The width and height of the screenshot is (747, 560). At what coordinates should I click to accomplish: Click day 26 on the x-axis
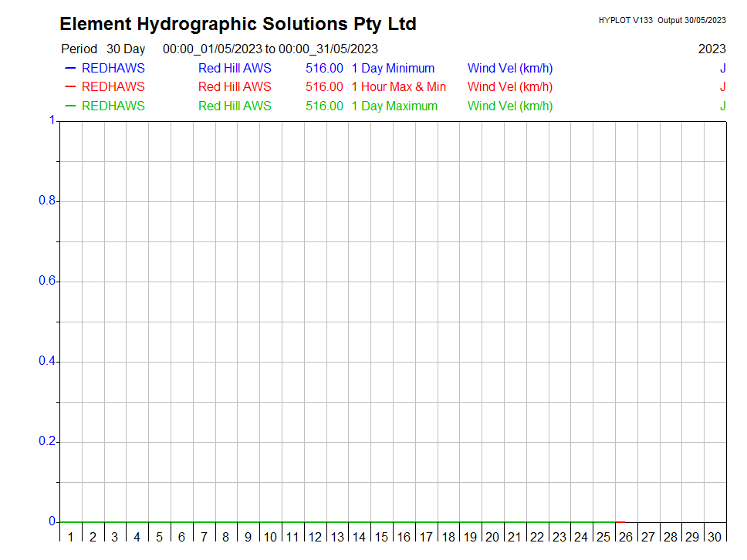(626, 537)
